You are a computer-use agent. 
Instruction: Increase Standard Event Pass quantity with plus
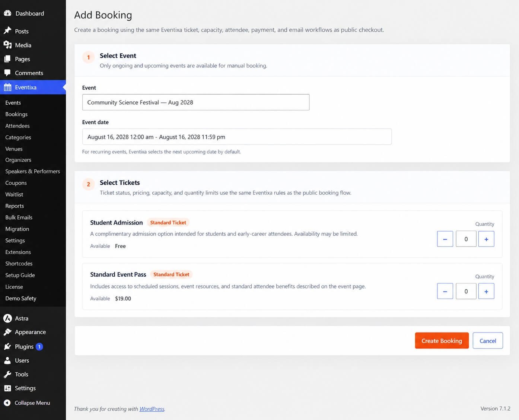[x=486, y=291]
